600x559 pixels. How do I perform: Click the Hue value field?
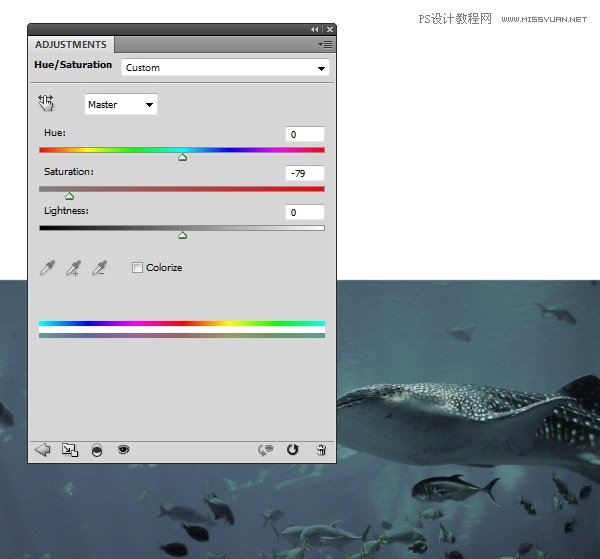pyautogui.click(x=305, y=134)
